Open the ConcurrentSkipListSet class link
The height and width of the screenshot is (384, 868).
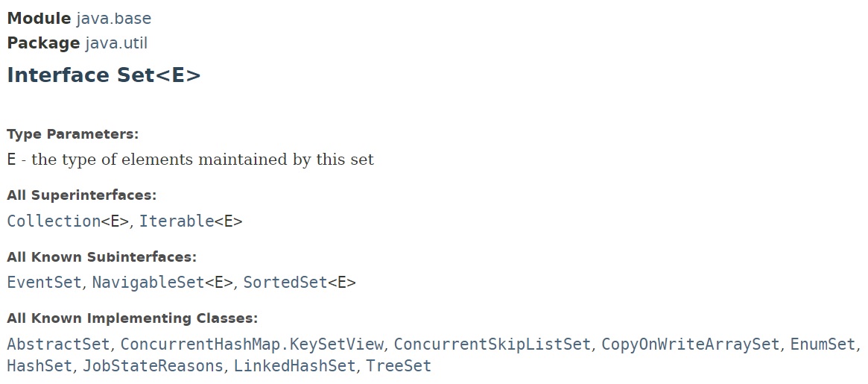492,344
